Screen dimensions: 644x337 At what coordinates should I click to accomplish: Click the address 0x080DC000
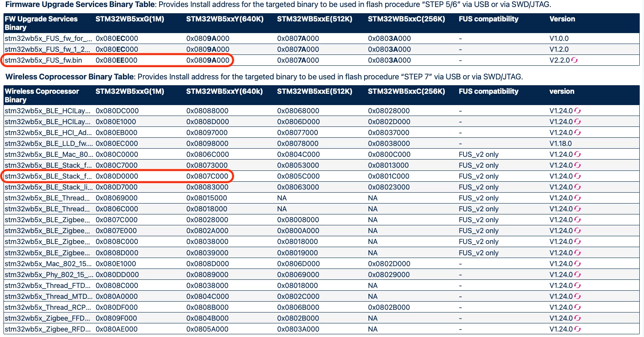pos(117,111)
